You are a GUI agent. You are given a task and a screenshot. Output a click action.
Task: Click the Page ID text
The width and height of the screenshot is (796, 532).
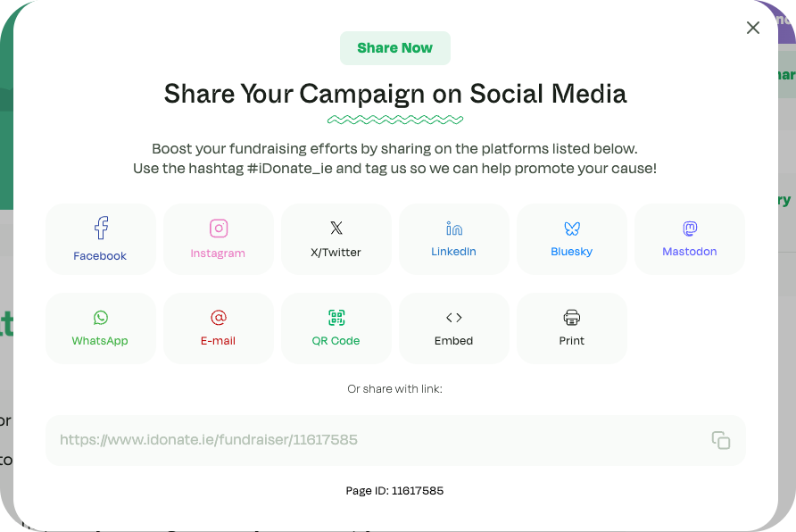click(x=394, y=491)
